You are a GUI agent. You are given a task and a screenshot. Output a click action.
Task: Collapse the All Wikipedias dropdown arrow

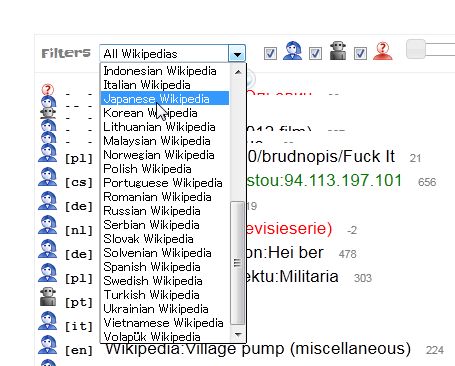click(x=237, y=53)
